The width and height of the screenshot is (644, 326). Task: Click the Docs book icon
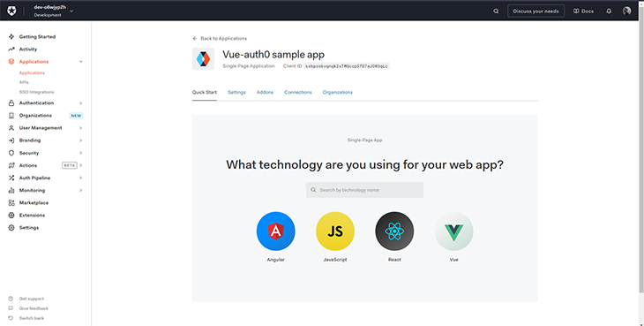click(x=576, y=11)
